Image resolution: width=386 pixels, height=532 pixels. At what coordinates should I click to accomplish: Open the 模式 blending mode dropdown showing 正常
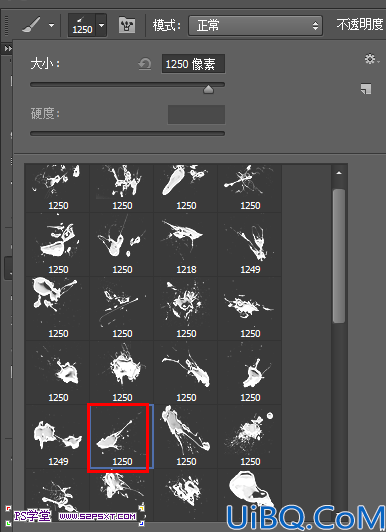click(x=255, y=25)
